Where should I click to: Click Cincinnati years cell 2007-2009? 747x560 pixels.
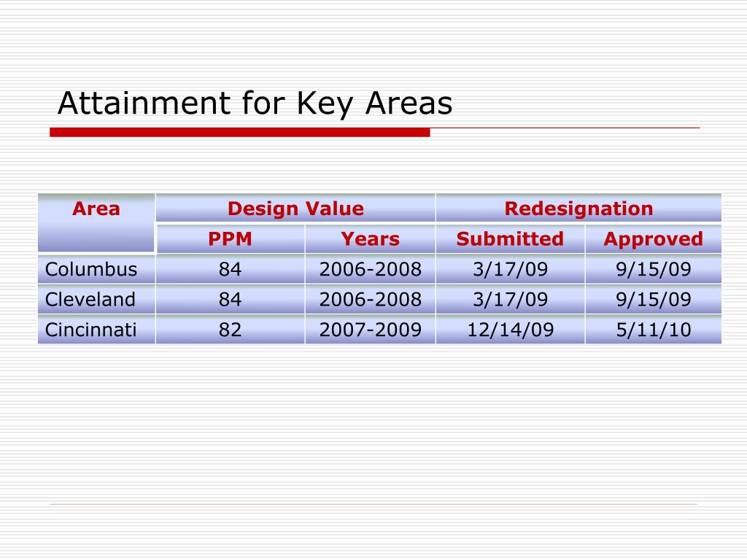click(x=370, y=329)
